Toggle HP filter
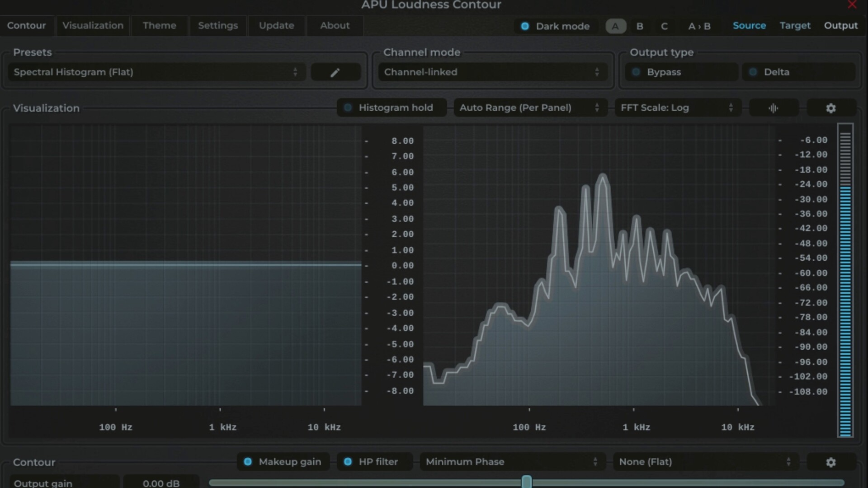This screenshot has width=868, height=488. [x=375, y=462]
